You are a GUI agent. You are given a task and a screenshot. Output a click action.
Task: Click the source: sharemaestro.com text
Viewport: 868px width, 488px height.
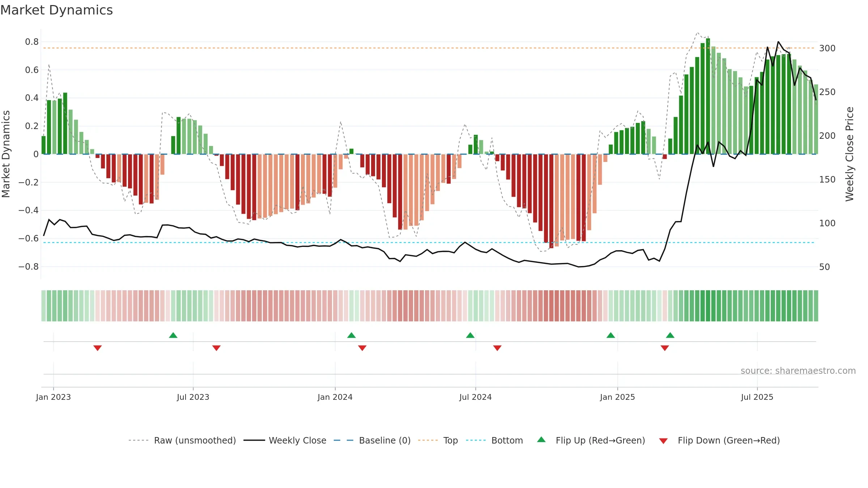click(x=798, y=371)
